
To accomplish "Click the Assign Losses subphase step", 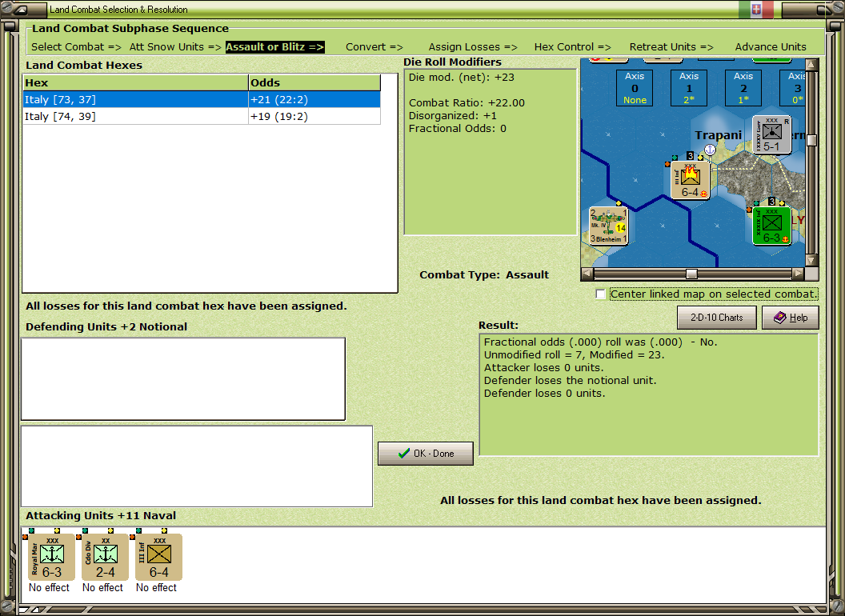I will (x=473, y=47).
